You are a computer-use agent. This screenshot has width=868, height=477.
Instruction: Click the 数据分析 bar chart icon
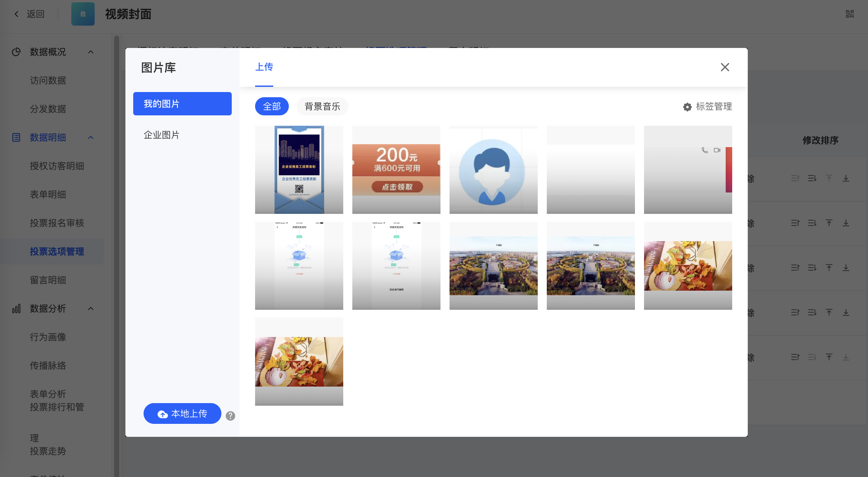16,308
